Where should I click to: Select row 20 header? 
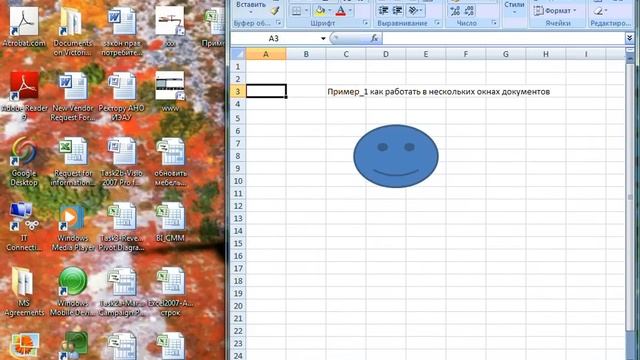(x=238, y=306)
